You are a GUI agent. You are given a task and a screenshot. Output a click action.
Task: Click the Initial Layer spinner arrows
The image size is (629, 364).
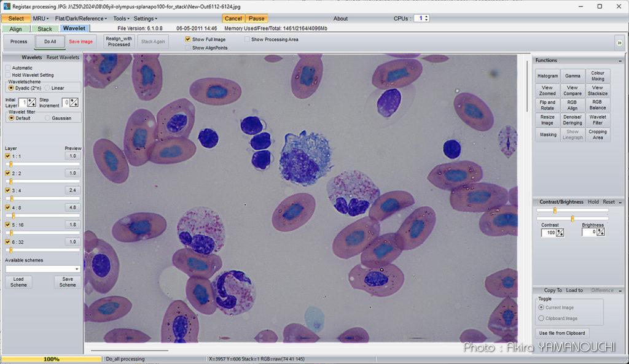pyautogui.click(x=31, y=103)
